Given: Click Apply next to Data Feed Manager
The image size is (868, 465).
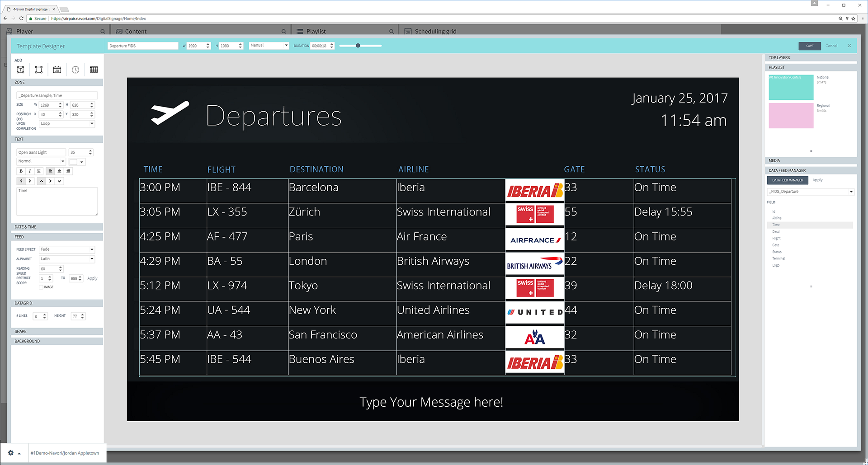Looking at the screenshot, I should tap(817, 180).
